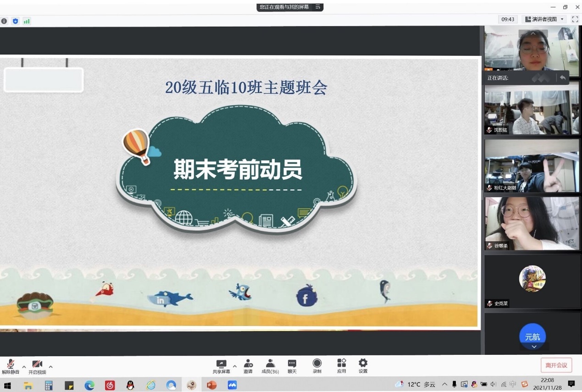Viewport: 582px width, 392px height.
Task: Open the Share Screen (共享屏幕) tool
Action: pyautogui.click(x=222, y=366)
